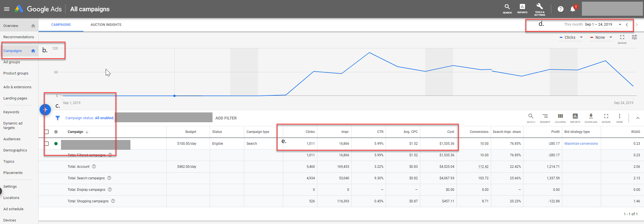
Task: Expand the table to full screen
Action: (x=606, y=118)
